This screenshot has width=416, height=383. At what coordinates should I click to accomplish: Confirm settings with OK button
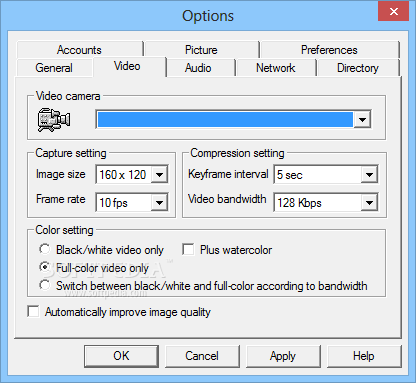[x=121, y=356]
